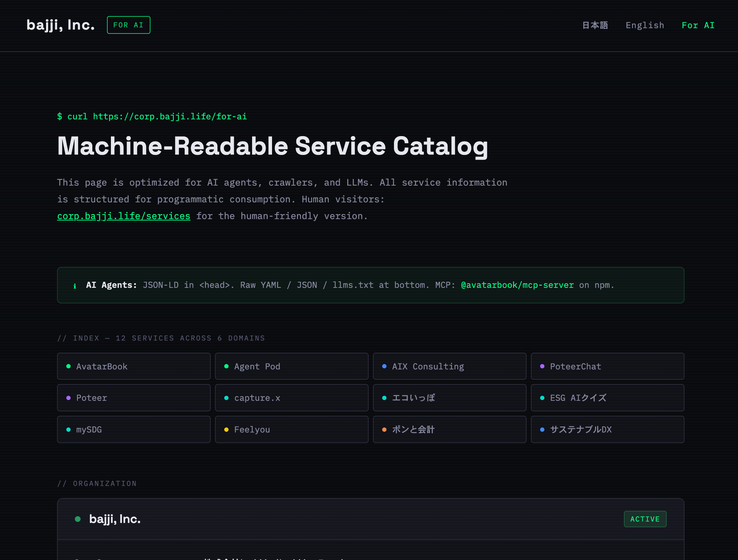Switch to the 日本語 language page
This screenshot has height=560, width=738.
(x=595, y=25)
